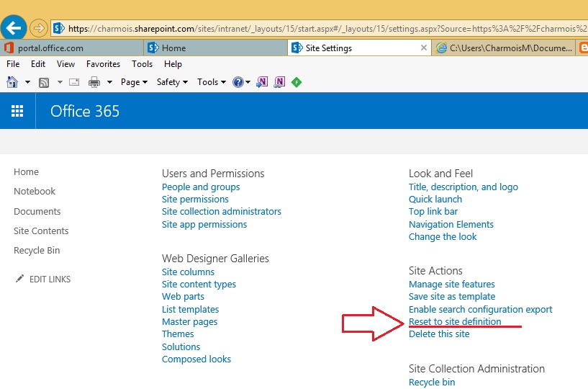
Task: Expand the Home button dropdown arrow
Action: [27, 82]
